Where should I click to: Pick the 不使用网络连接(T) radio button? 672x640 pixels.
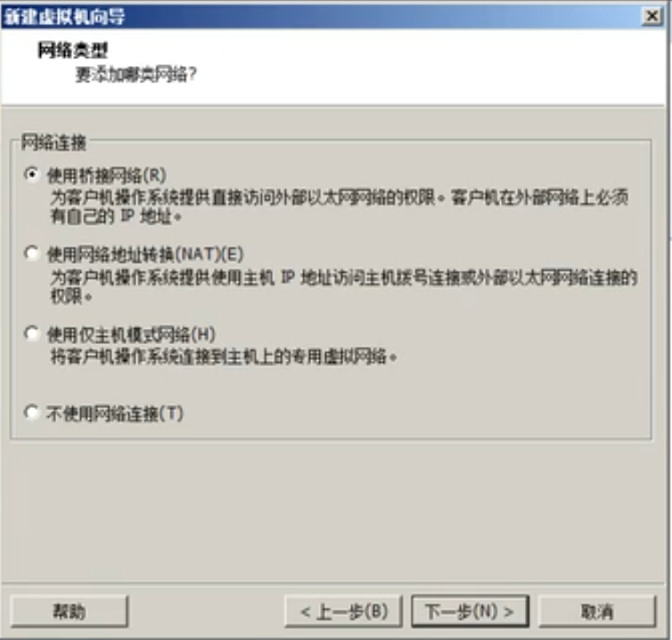pos(32,413)
